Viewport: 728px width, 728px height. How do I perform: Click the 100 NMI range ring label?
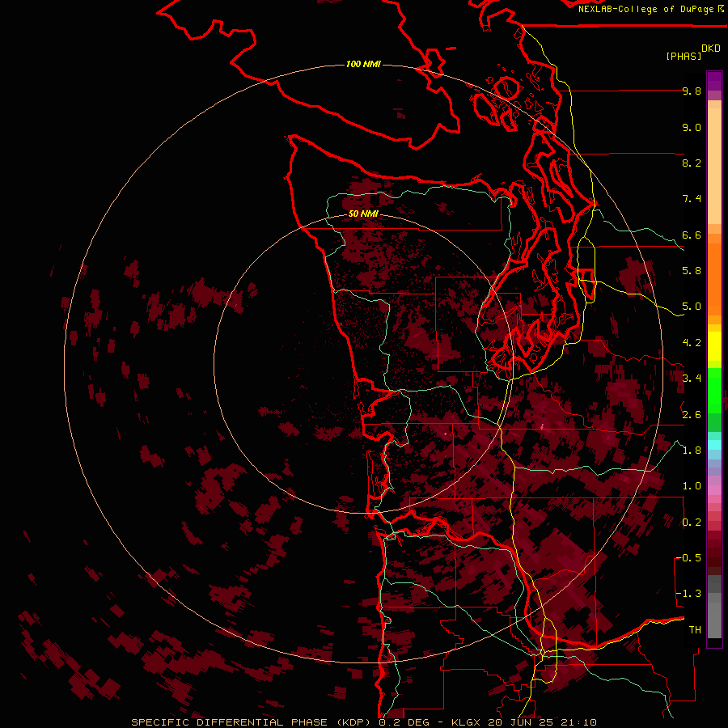363,64
